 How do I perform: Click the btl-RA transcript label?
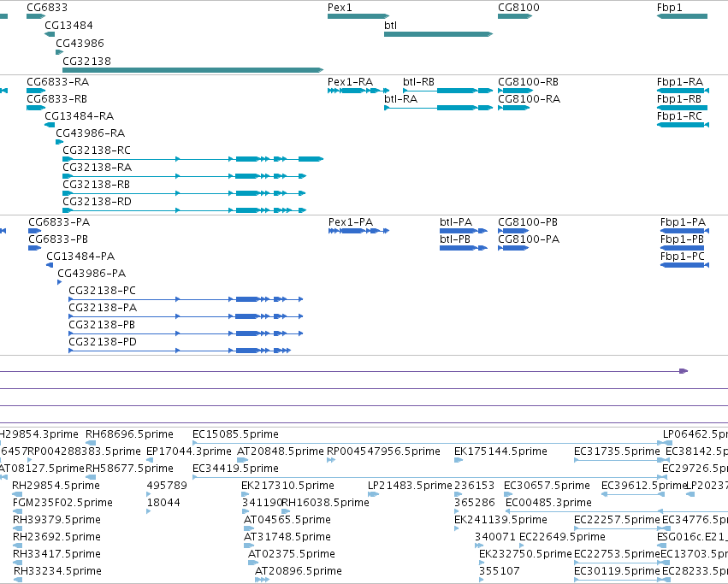[x=400, y=99]
